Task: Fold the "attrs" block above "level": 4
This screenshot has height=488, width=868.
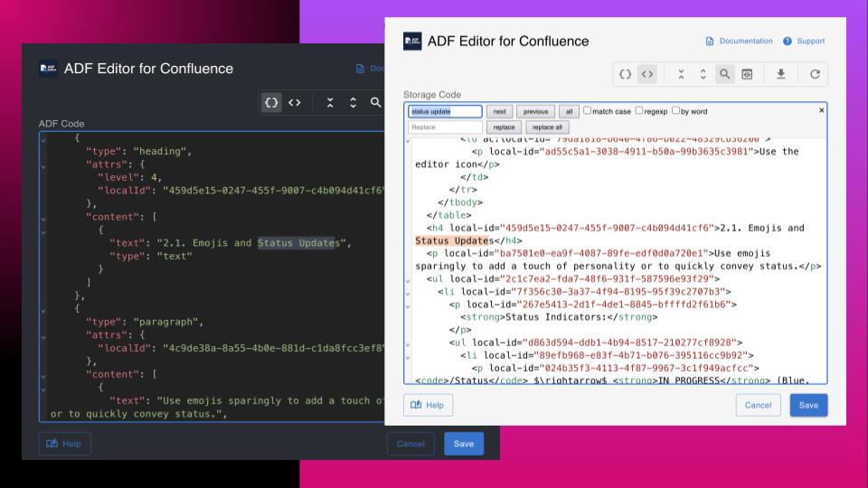Action: pos(43,166)
